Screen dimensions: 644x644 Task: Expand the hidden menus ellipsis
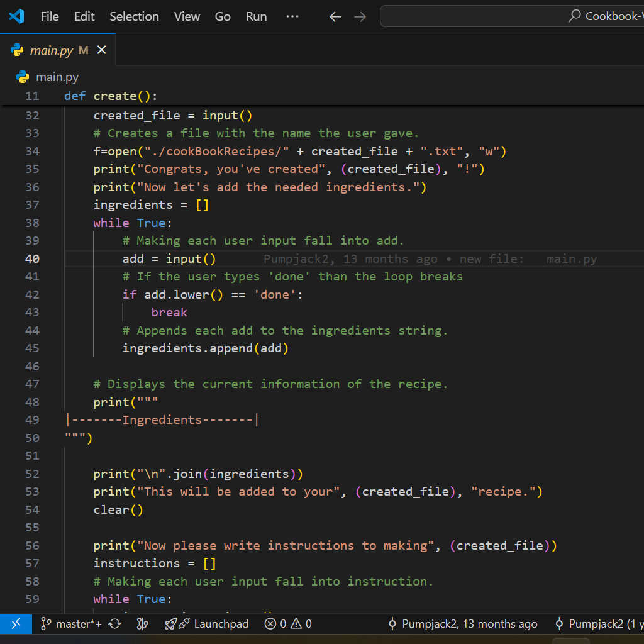point(292,16)
